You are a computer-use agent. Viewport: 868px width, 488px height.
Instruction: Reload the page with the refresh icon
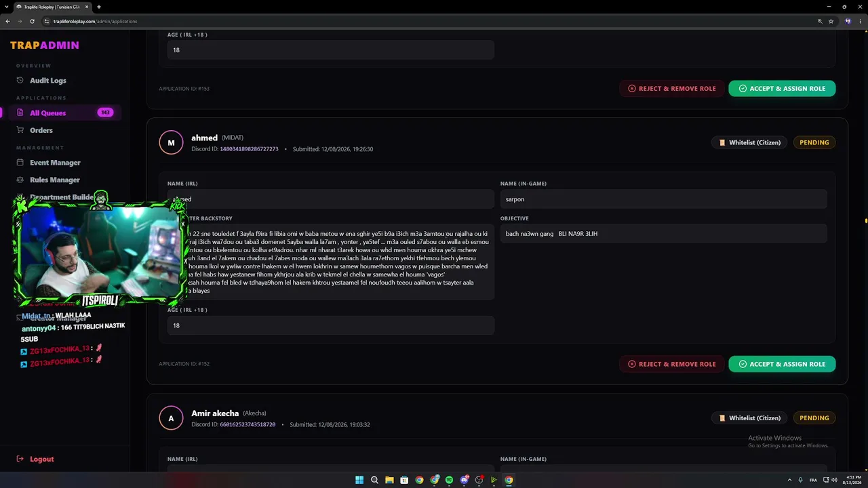[x=32, y=21]
